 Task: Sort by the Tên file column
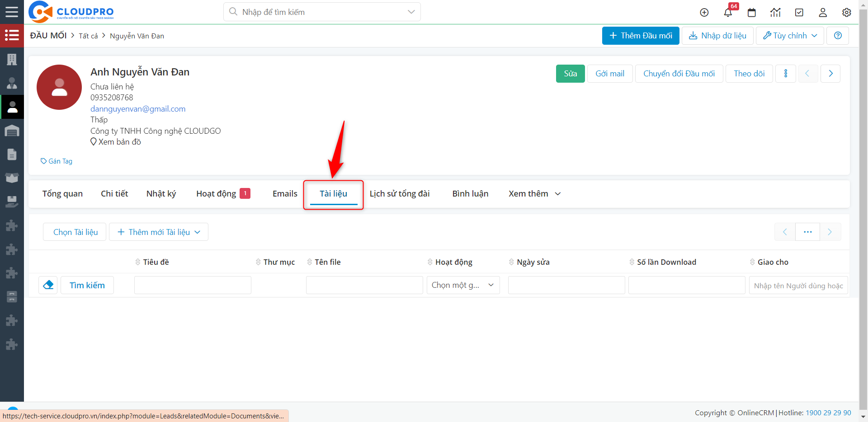tap(324, 262)
